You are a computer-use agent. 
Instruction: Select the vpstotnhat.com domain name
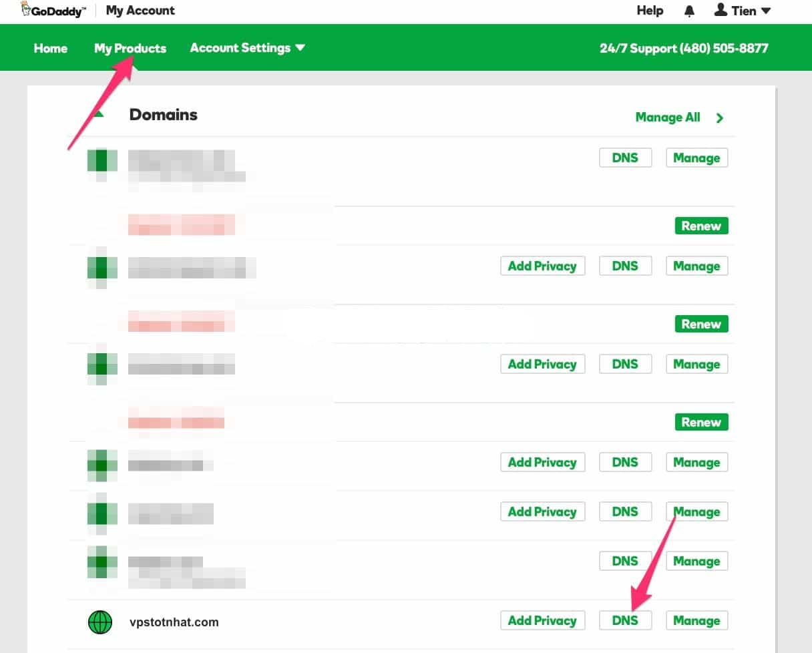174,622
